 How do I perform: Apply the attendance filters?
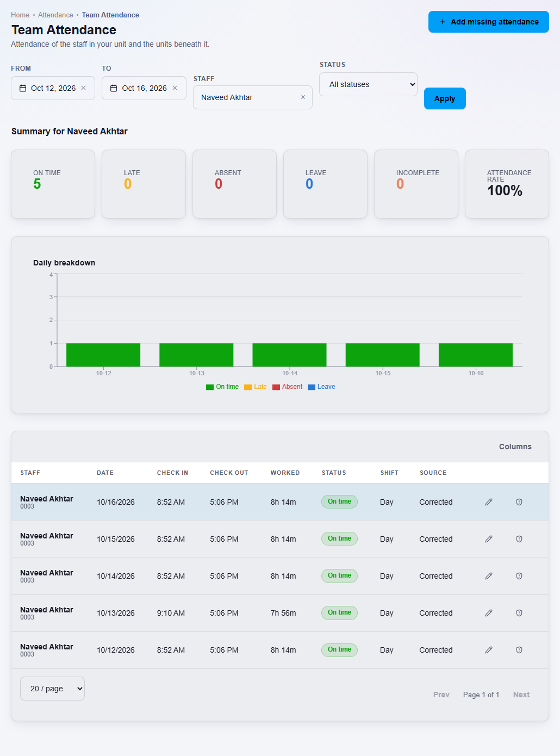point(445,98)
